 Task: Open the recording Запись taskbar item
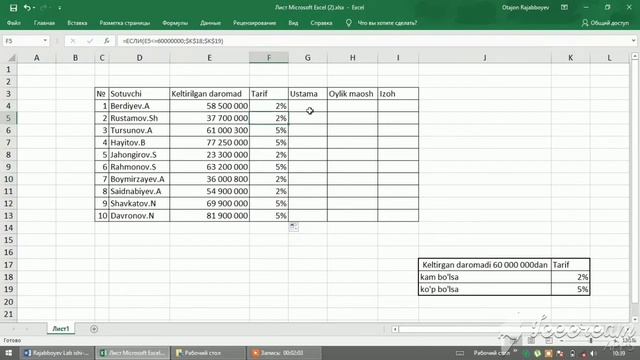click(284, 353)
